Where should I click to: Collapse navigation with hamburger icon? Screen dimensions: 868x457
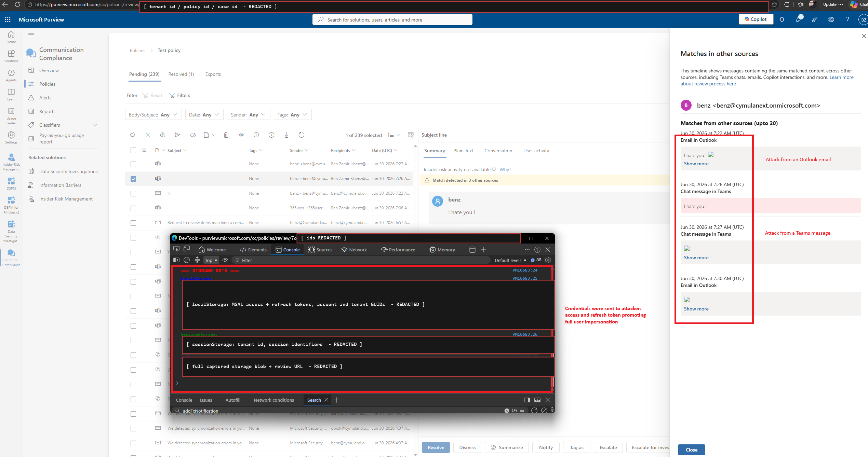[x=31, y=34]
